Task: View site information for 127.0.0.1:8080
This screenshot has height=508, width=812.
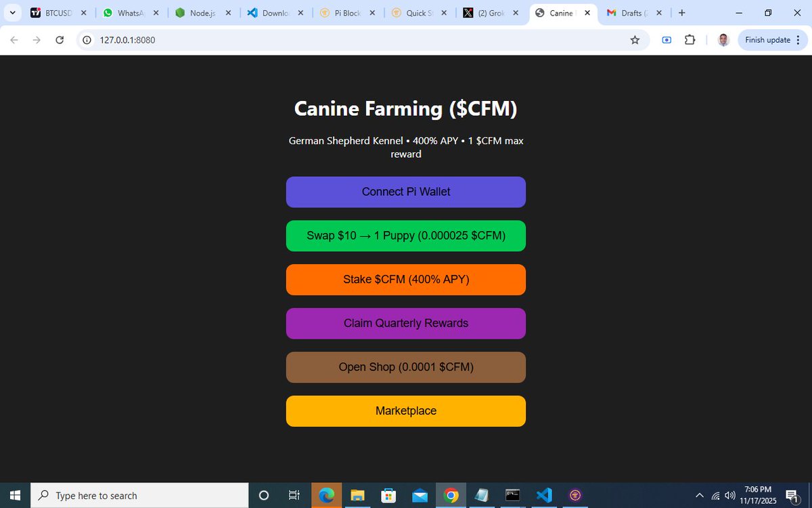Action: click(x=86, y=40)
